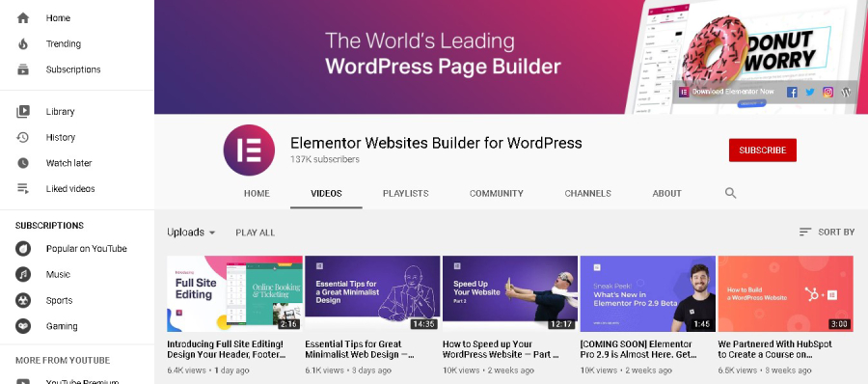The image size is (868, 384).
Task: Click Popular on YouTube channel icon
Action: (23, 248)
